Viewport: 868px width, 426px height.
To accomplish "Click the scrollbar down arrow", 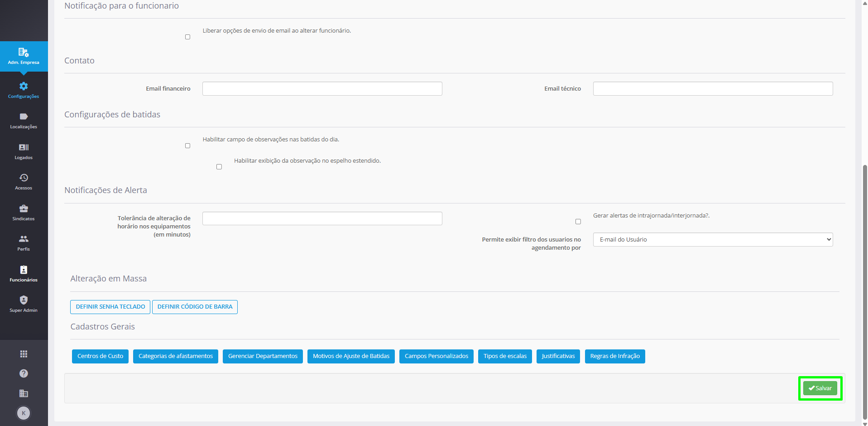I will point(865,423).
